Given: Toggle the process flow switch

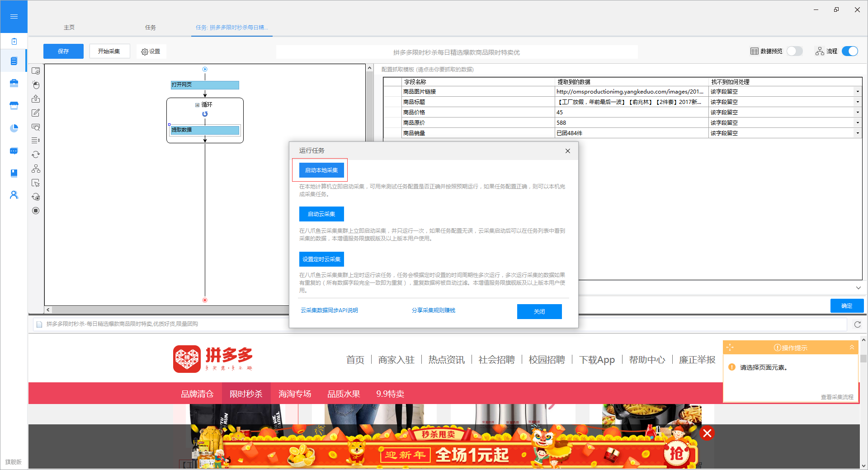Looking at the screenshot, I should tap(850, 51).
